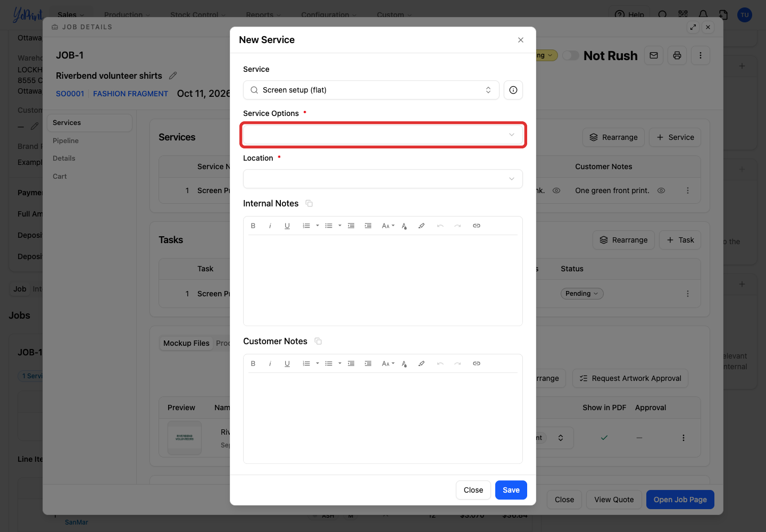
Task: Underline text in Internal Notes editor
Action: 287,226
